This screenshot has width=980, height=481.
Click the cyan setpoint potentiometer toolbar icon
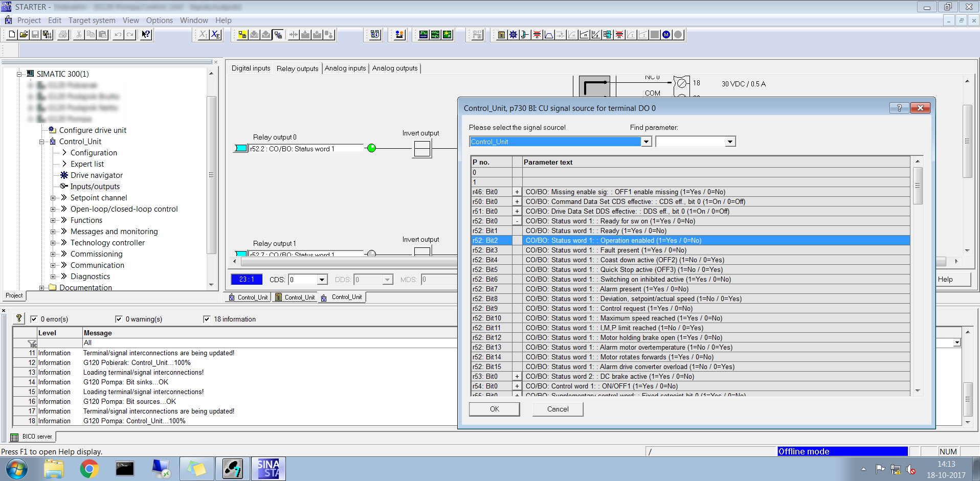pos(525,34)
